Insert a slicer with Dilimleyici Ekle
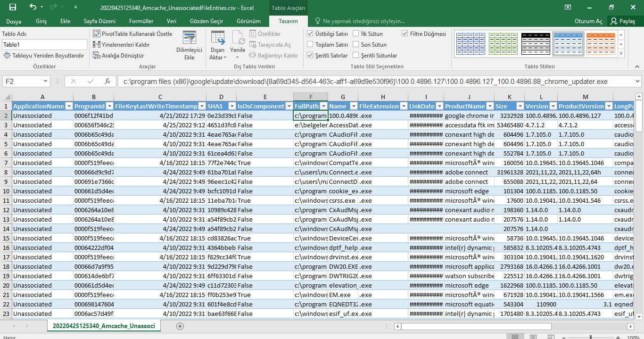This screenshot has width=644, height=339. 189,46
